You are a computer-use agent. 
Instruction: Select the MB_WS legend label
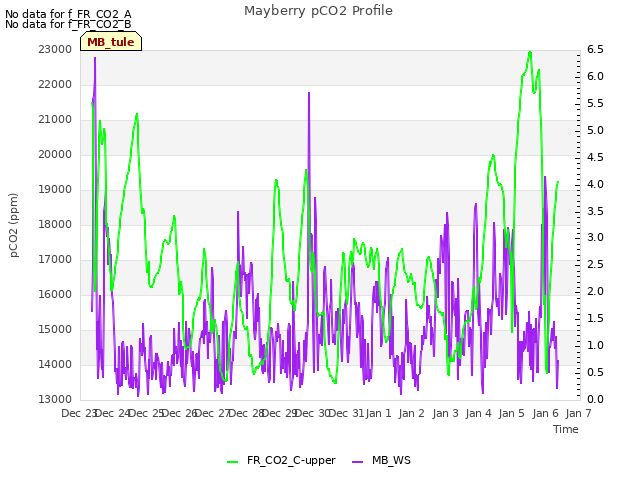click(391, 460)
